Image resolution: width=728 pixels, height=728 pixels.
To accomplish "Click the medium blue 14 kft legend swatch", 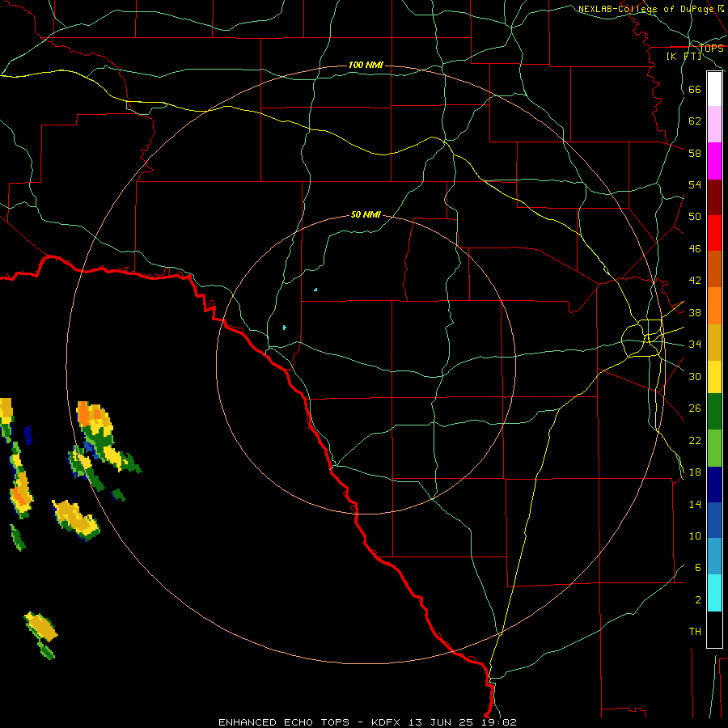I will pos(714,520).
